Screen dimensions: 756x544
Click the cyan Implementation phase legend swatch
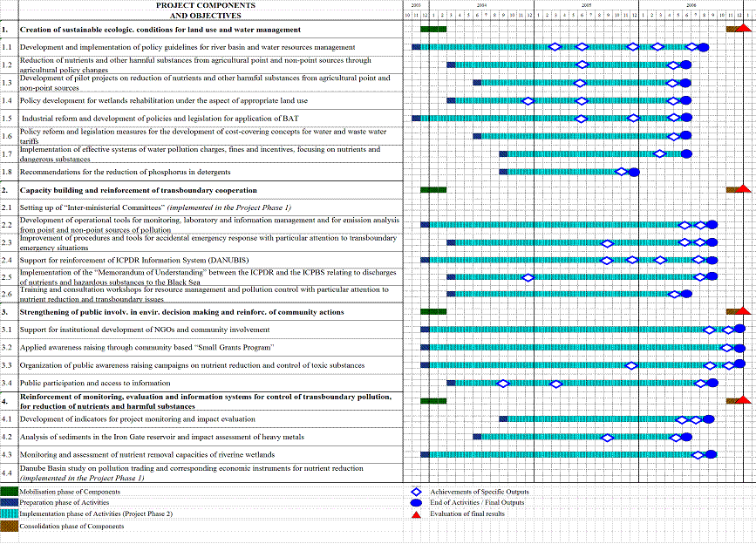click(x=10, y=514)
